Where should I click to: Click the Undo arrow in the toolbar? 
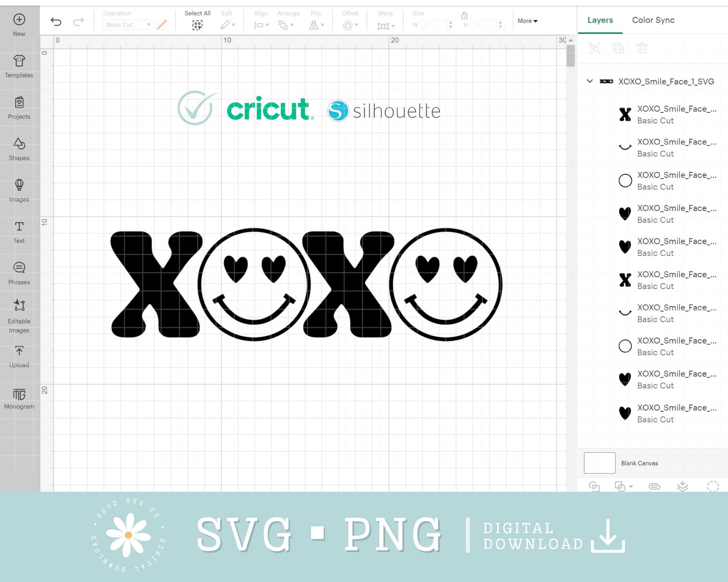coord(56,21)
